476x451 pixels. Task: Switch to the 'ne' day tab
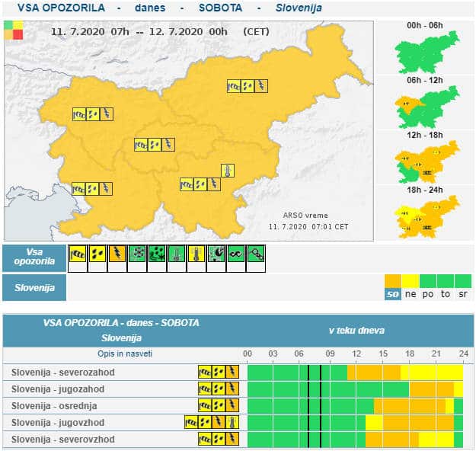(411, 294)
